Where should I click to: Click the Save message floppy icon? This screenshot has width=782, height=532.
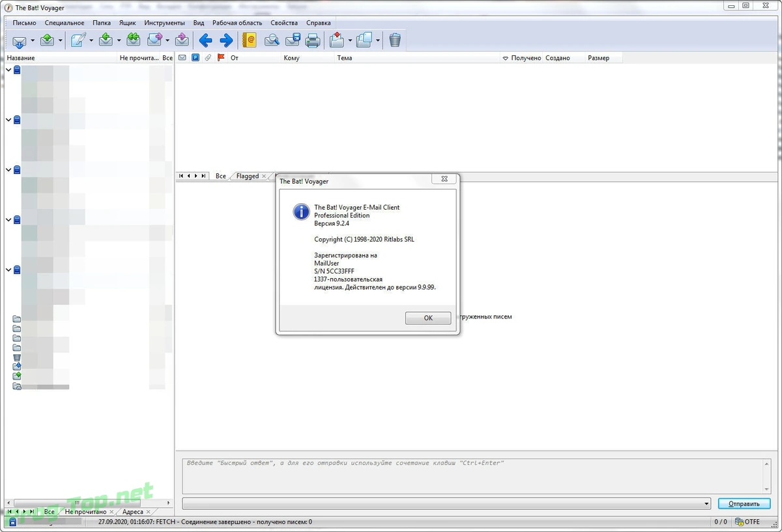coord(293,40)
